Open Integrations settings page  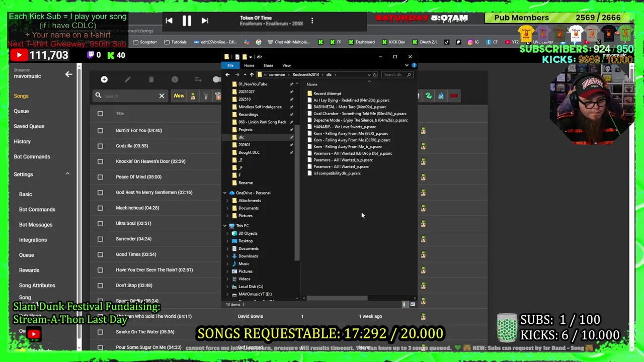[x=33, y=240]
